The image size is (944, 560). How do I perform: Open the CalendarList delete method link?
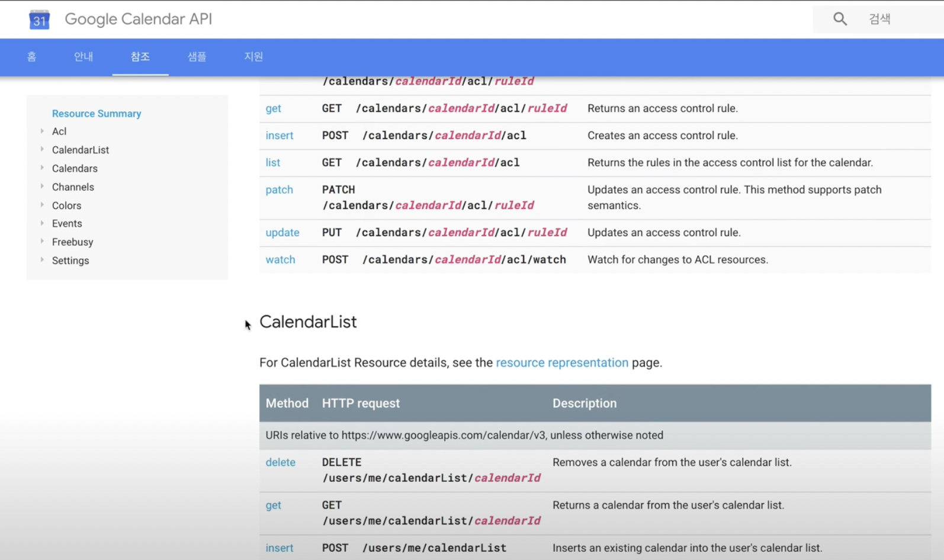tap(280, 462)
